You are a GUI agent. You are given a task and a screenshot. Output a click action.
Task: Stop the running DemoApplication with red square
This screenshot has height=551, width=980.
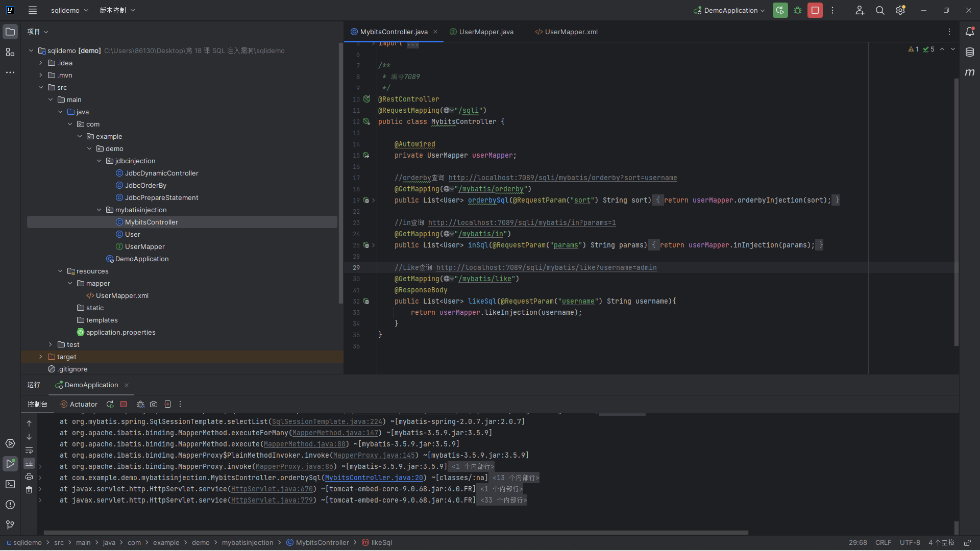815,10
